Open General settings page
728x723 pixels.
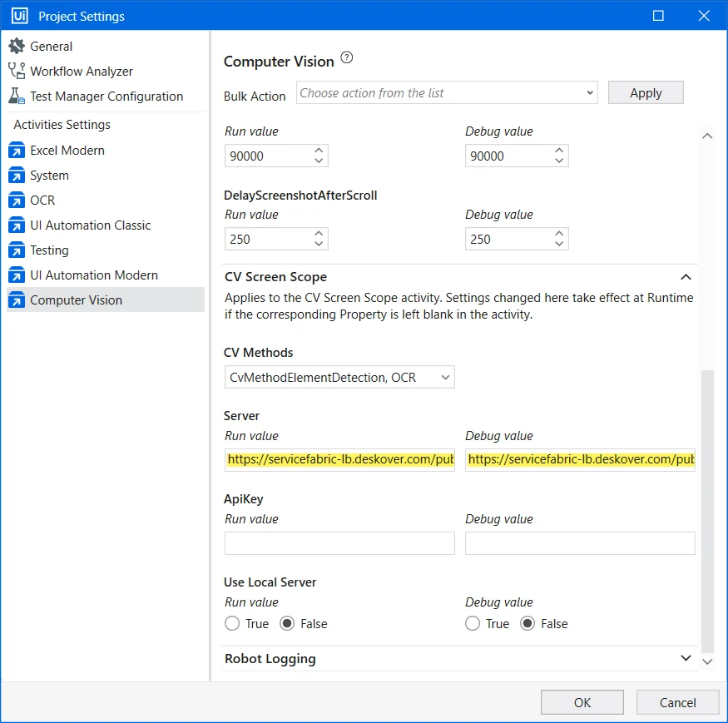(x=51, y=47)
